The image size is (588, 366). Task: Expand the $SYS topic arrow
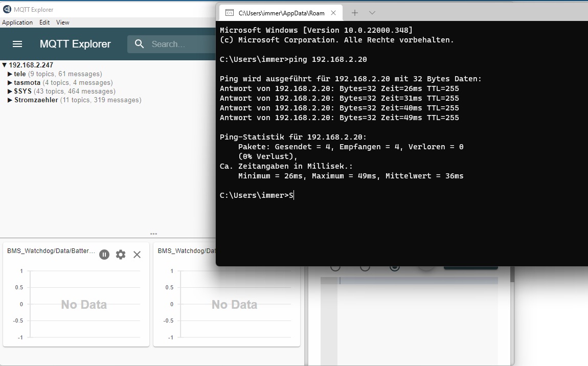pyautogui.click(x=10, y=91)
